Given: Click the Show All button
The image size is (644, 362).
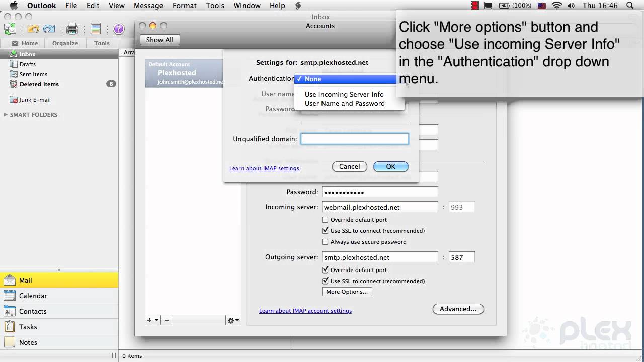Looking at the screenshot, I should click(x=159, y=40).
